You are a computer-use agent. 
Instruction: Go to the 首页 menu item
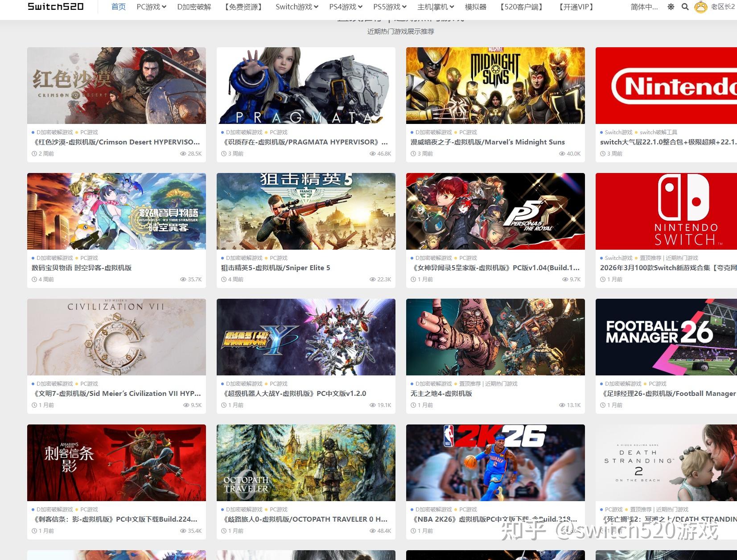point(119,7)
